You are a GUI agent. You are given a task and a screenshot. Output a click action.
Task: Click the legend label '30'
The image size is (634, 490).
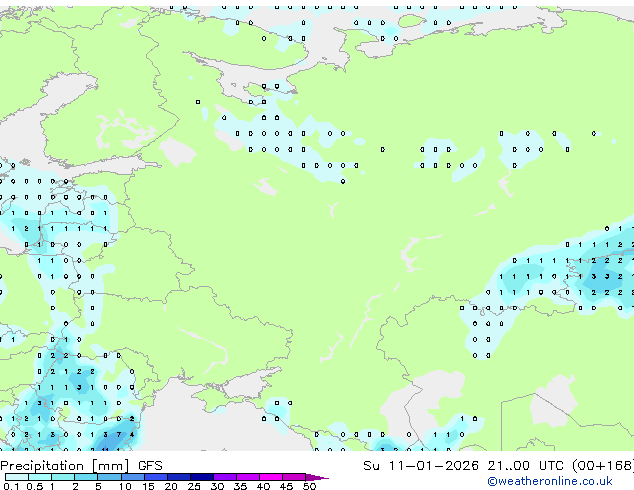click(x=217, y=486)
